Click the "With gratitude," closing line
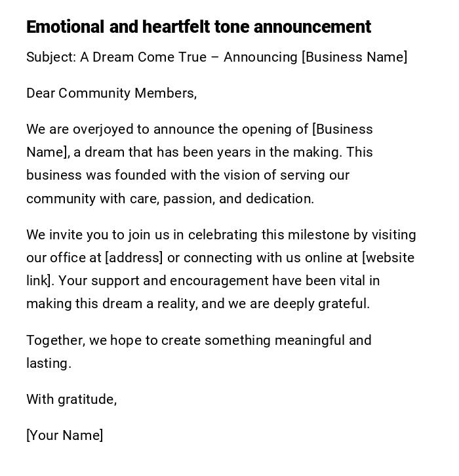Image resolution: width=459 pixels, height=476 pixels. coord(71,399)
